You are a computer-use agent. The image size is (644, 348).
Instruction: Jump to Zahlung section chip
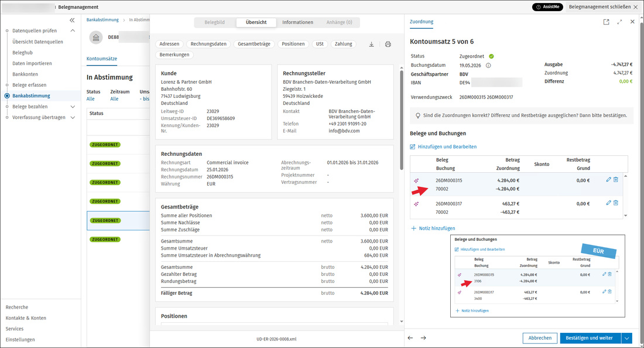[343, 44]
